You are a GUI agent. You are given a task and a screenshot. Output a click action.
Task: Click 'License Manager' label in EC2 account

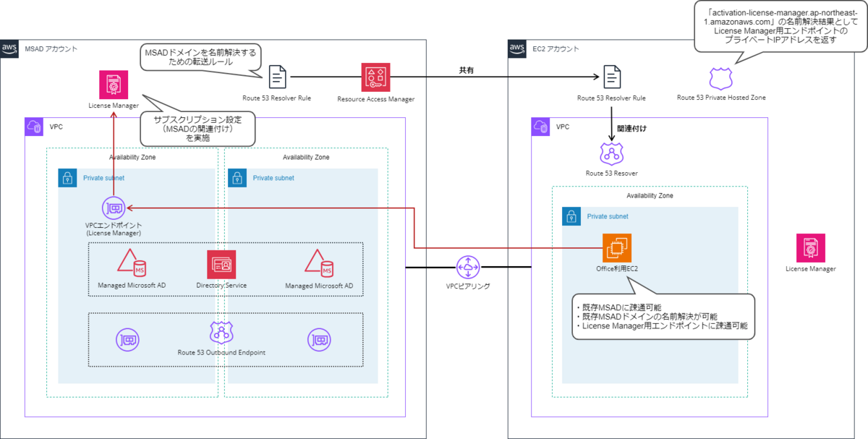point(810,268)
